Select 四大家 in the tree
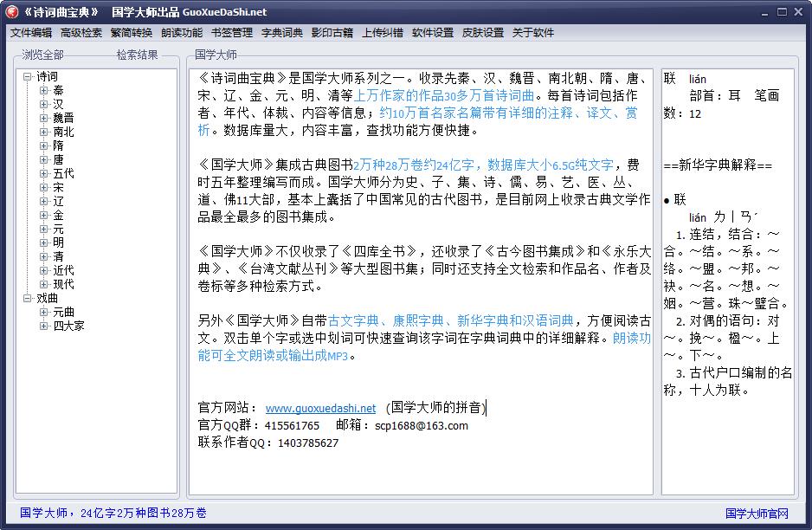The image size is (812, 530). point(68,326)
